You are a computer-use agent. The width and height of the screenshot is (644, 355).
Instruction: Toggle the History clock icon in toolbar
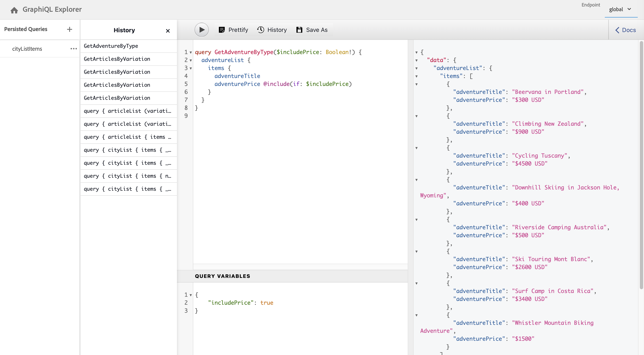[x=261, y=30]
